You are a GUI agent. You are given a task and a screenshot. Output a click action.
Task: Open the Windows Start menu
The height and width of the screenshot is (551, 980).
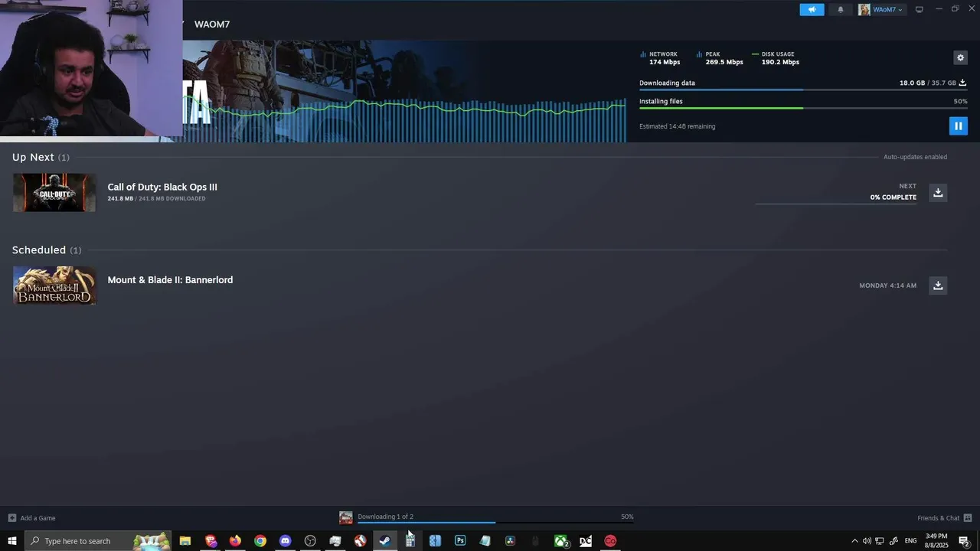pos(12,541)
